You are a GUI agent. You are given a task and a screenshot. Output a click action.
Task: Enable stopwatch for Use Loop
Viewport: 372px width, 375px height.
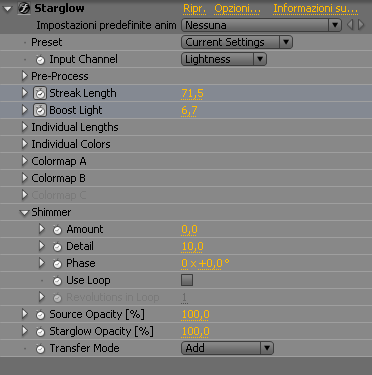tap(57, 281)
